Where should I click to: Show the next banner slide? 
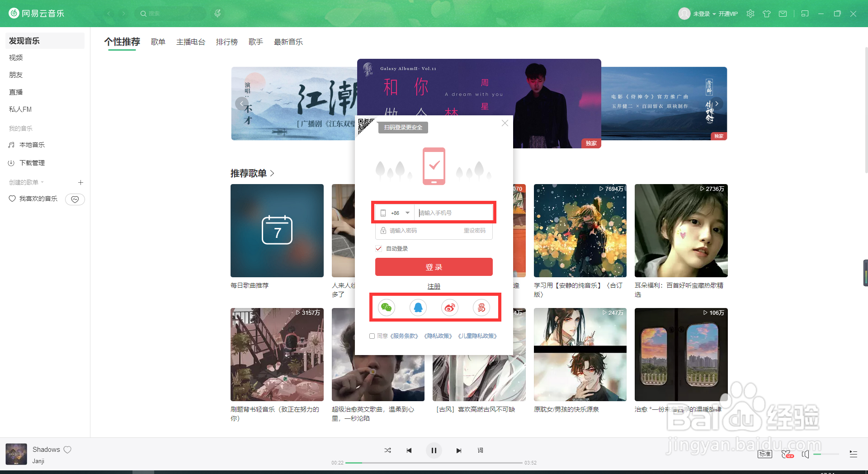point(717,104)
